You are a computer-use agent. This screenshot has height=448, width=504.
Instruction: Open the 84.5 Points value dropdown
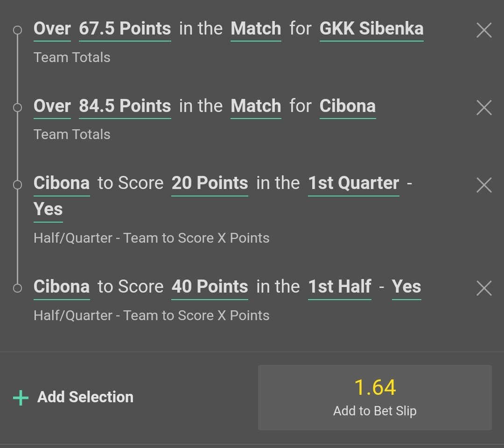pyautogui.click(x=125, y=106)
